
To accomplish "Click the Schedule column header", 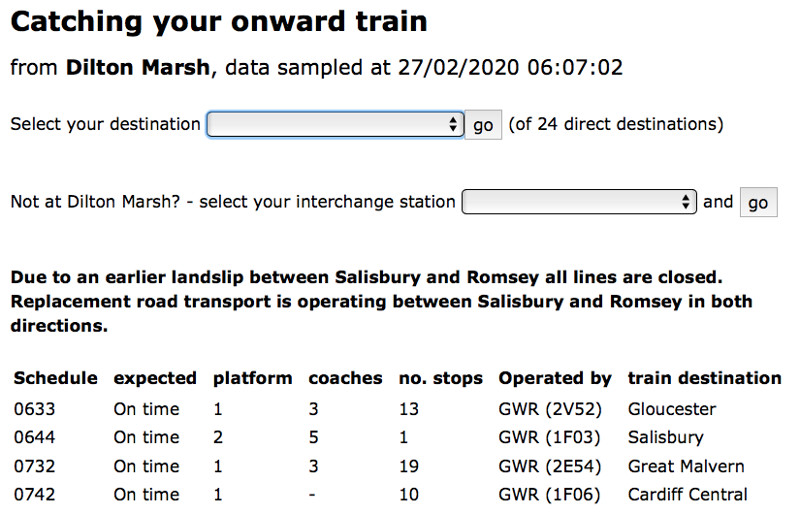I will point(55,378).
